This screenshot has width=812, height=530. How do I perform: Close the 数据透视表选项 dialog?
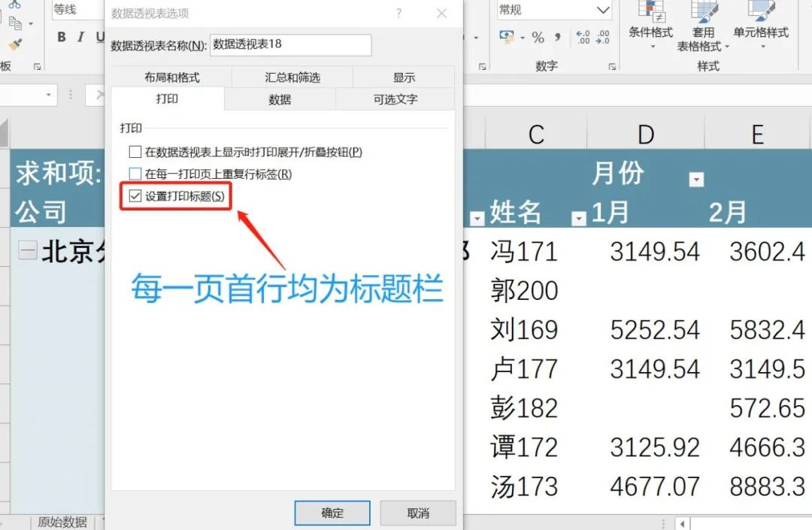pyautogui.click(x=442, y=14)
